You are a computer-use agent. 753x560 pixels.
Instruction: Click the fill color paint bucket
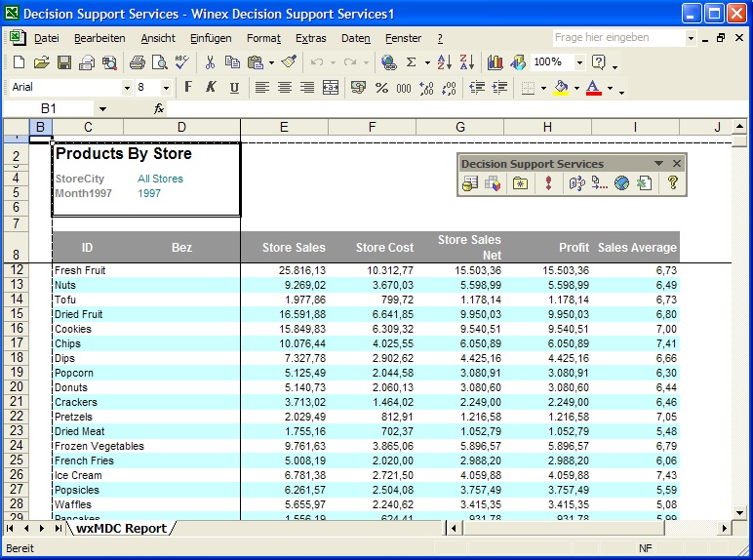pyautogui.click(x=560, y=88)
